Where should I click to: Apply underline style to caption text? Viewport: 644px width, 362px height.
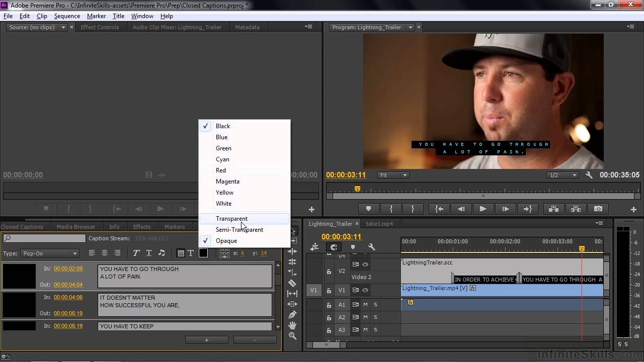tap(148, 253)
